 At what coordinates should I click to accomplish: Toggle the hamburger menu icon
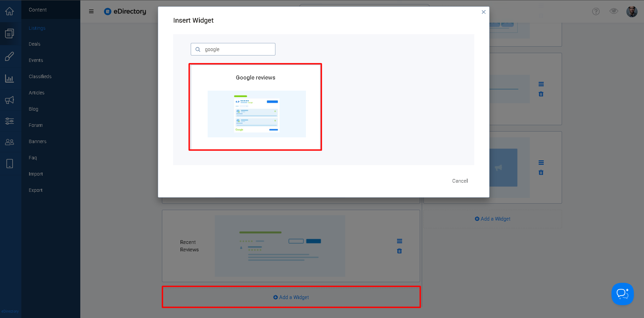(91, 11)
